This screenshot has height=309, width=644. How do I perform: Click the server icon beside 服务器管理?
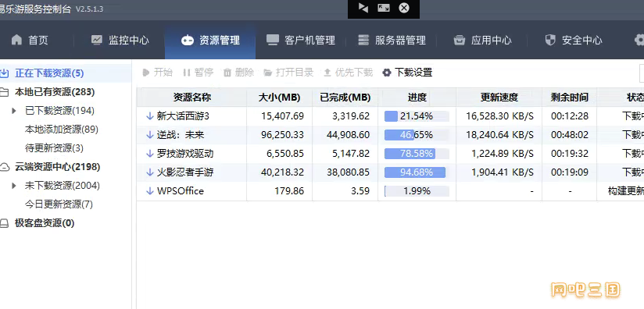pyautogui.click(x=363, y=40)
